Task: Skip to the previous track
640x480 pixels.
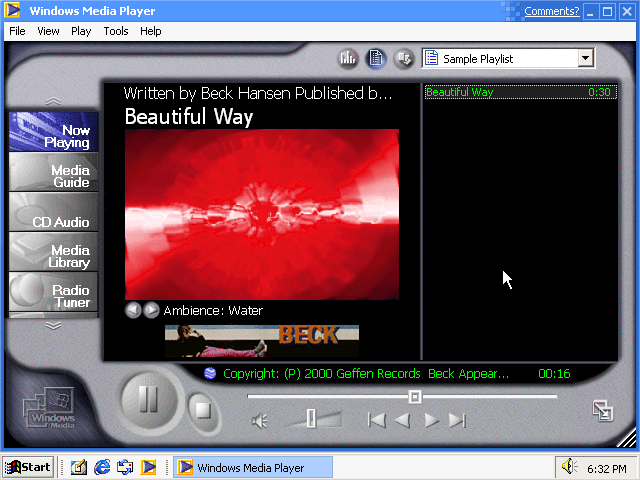Action: coord(376,420)
